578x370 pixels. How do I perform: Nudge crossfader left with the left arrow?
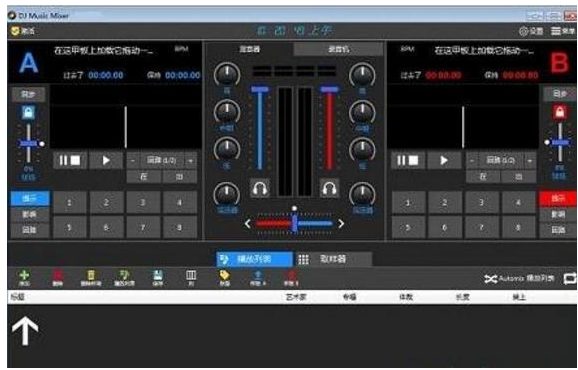[248, 223]
